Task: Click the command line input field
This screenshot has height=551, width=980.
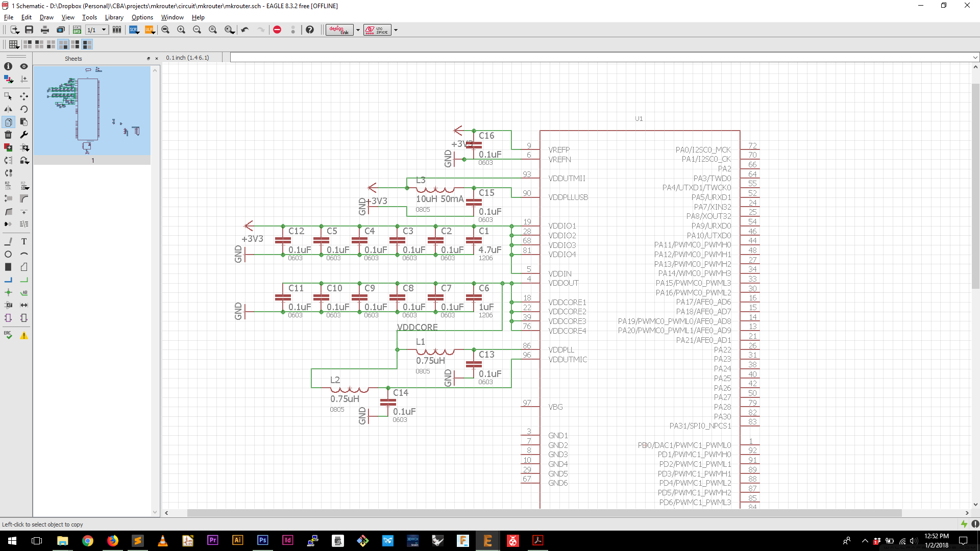Action: 601,58
